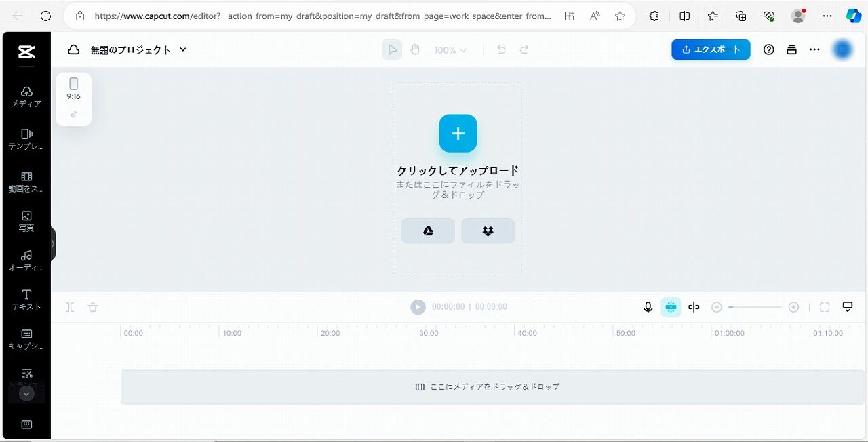Screen dimensions: 868x442
Task: Toggle the highlighted timeline snapping button
Action: click(671, 307)
